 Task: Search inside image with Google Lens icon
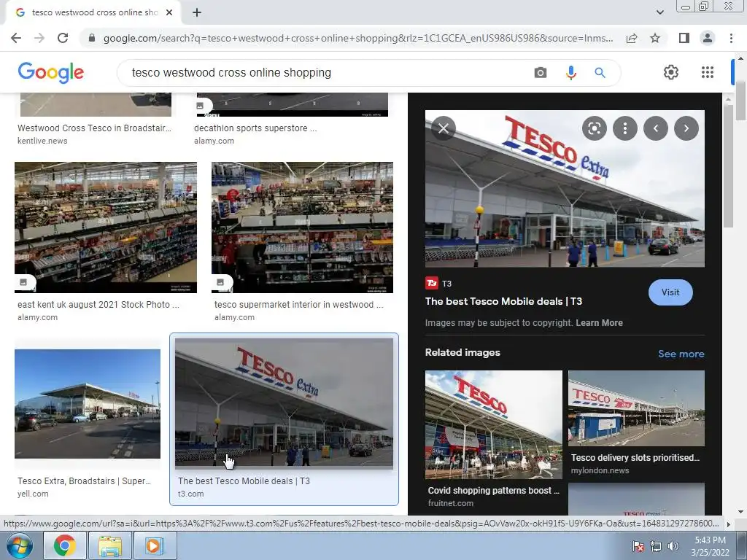(x=594, y=128)
